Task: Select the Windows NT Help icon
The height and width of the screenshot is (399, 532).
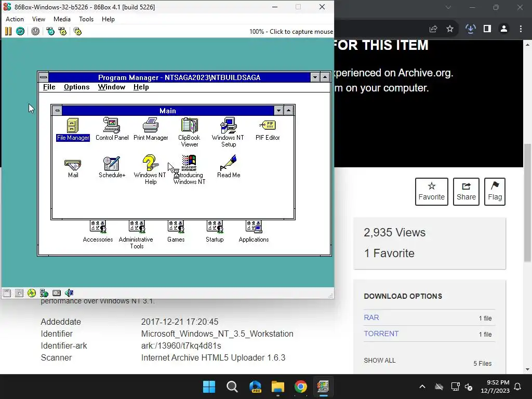Action: coord(150,170)
